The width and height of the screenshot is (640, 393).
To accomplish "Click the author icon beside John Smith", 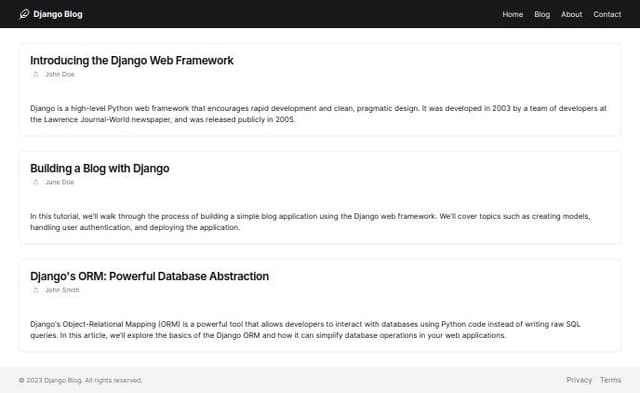I will (36, 290).
